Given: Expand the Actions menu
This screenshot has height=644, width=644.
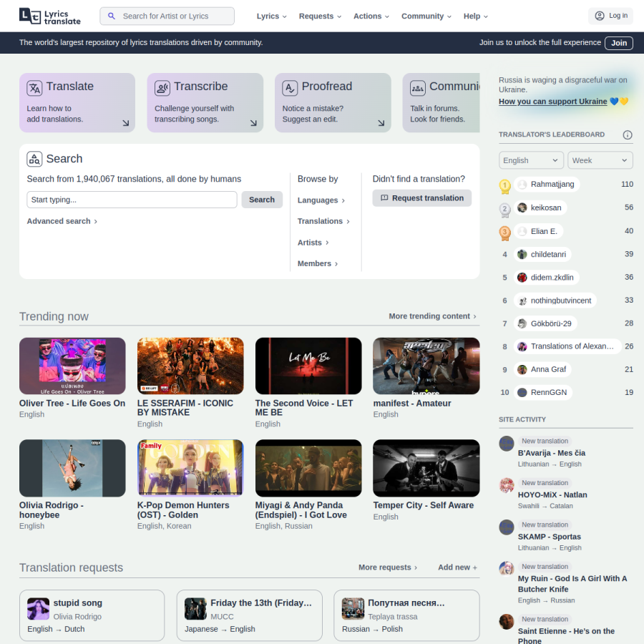Looking at the screenshot, I should [x=371, y=16].
